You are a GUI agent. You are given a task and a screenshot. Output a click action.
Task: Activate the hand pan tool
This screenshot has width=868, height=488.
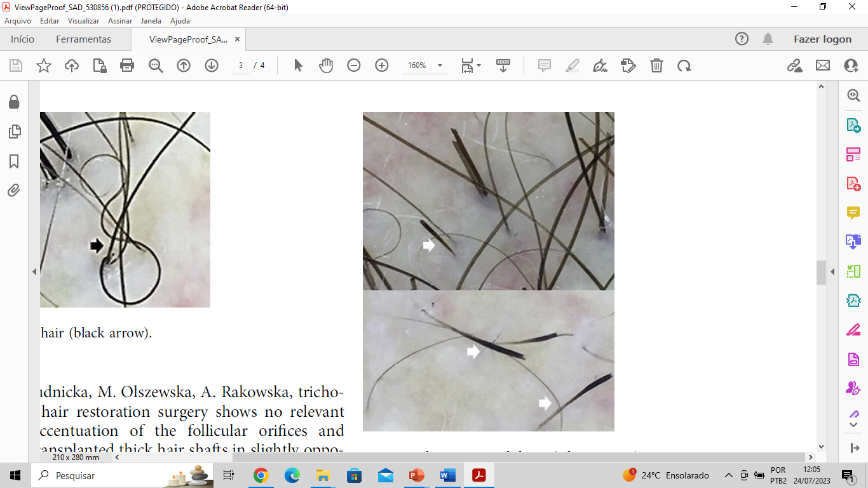(326, 65)
